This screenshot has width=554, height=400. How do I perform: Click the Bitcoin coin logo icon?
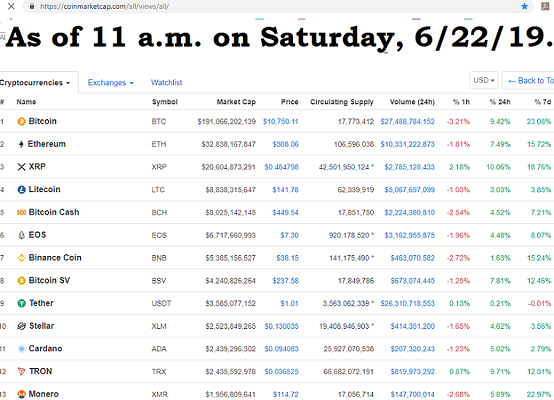(22, 122)
